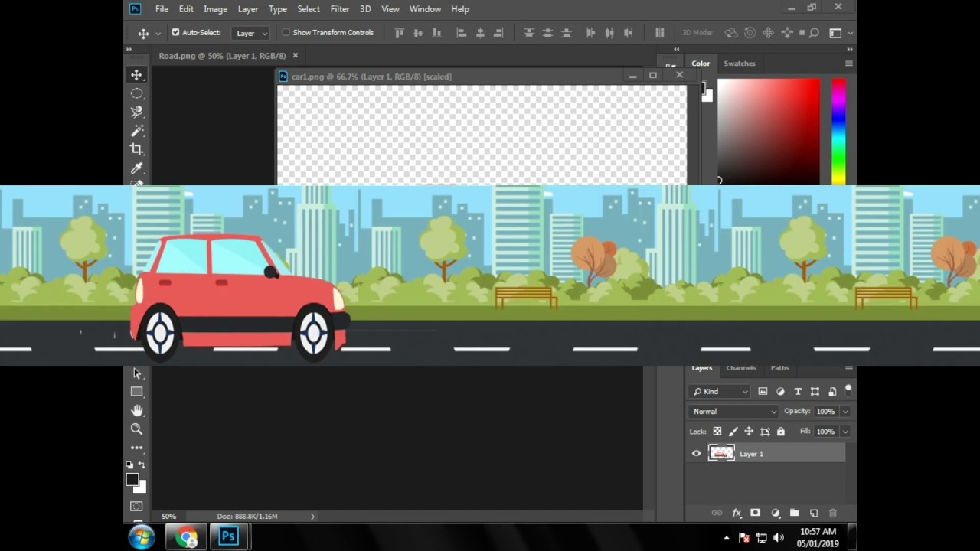Image resolution: width=980 pixels, height=551 pixels.
Task: Create a new layer group
Action: coord(794,513)
